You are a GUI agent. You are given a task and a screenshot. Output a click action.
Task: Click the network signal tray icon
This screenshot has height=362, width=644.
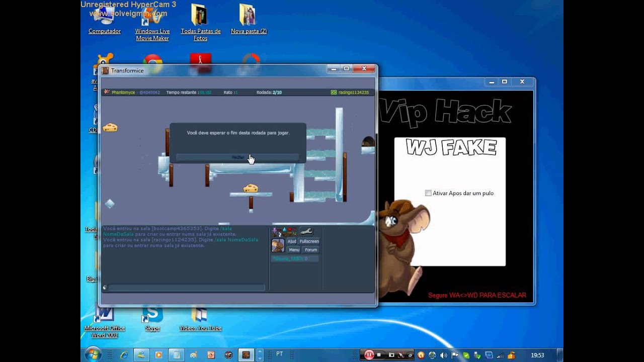[501, 355]
